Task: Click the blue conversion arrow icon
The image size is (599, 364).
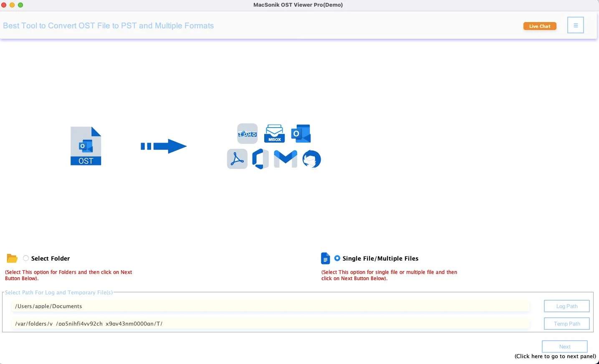Action: point(164,146)
